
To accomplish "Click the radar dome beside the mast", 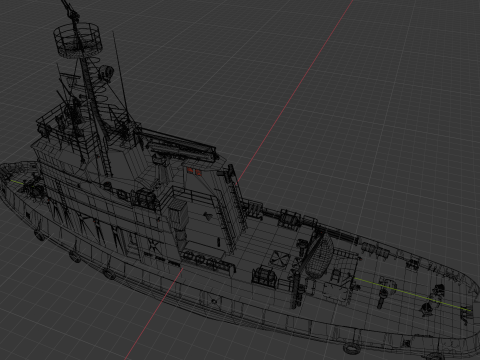I will pos(106,73).
